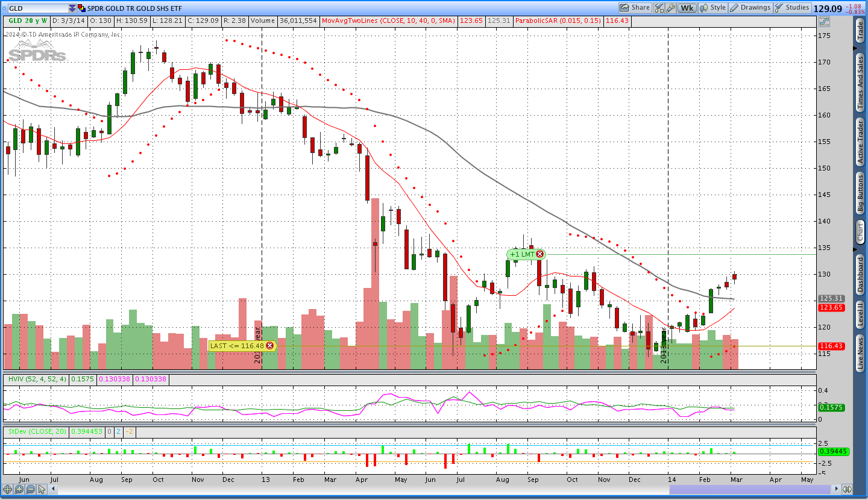Switch to the Dashboard side tab
Screen dimensions: 868x500
pyautogui.click(x=860, y=273)
